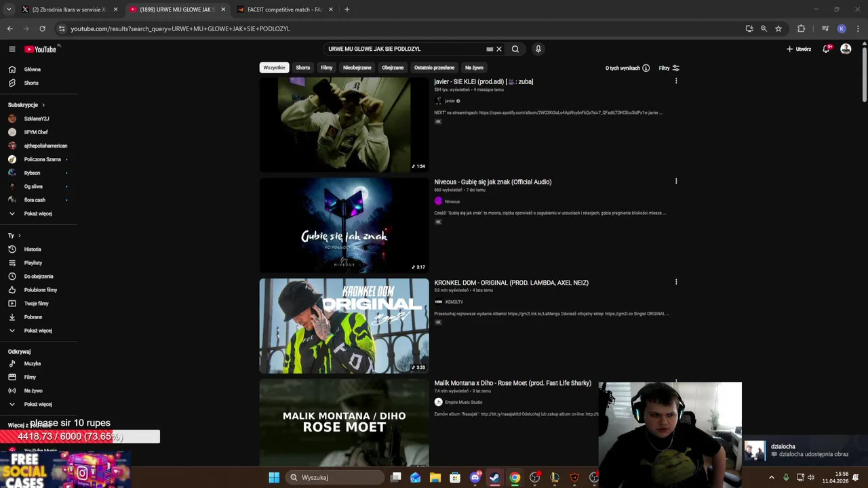Click Malik Montana x Diho Rose Moet title
This screenshot has width=868, height=488.
[x=513, y=383]
